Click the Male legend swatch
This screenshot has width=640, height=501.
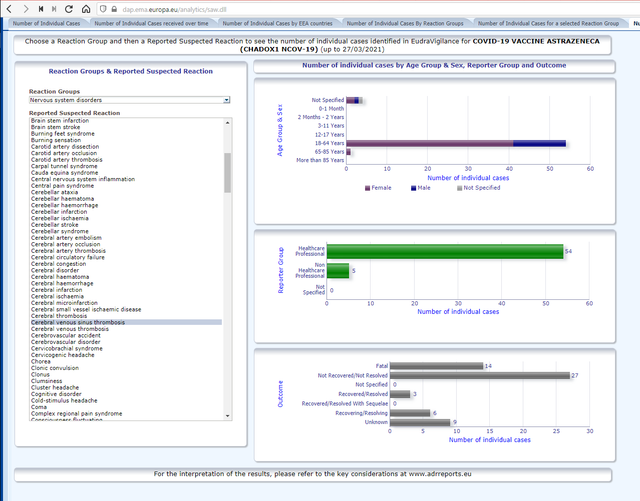(413, 188)
